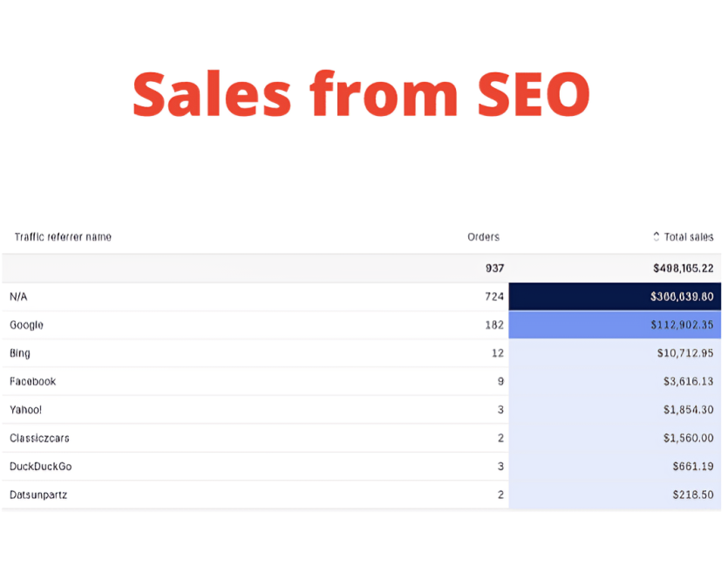The width and height of the screenshot is (728, 587).
Task: Click the Datsunpartz referrer name
Action: 38,495
